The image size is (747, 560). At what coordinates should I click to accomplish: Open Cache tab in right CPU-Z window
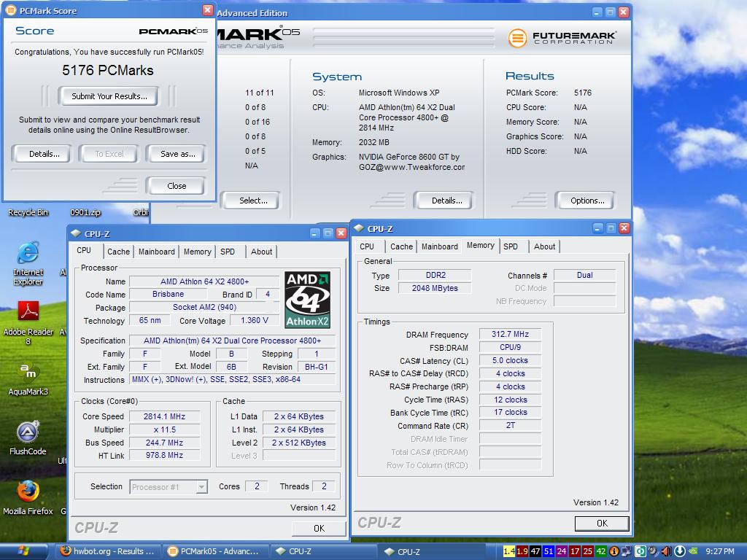click(402, 246)
